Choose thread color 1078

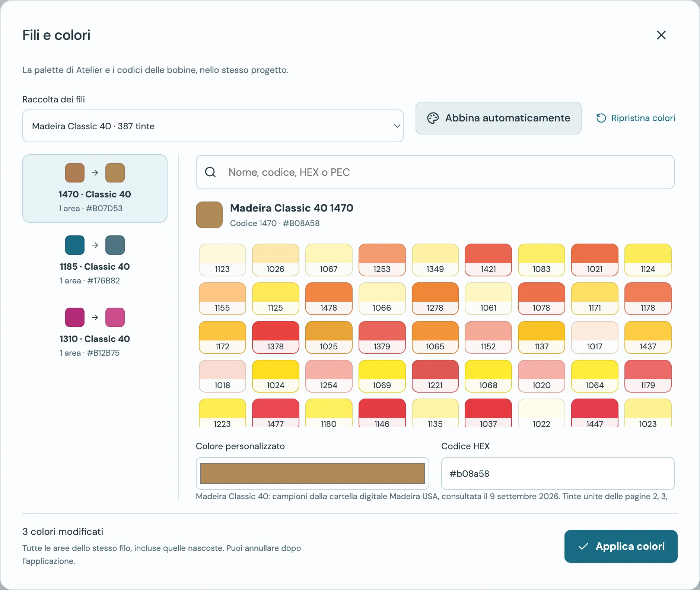click(x=541, y=299)
